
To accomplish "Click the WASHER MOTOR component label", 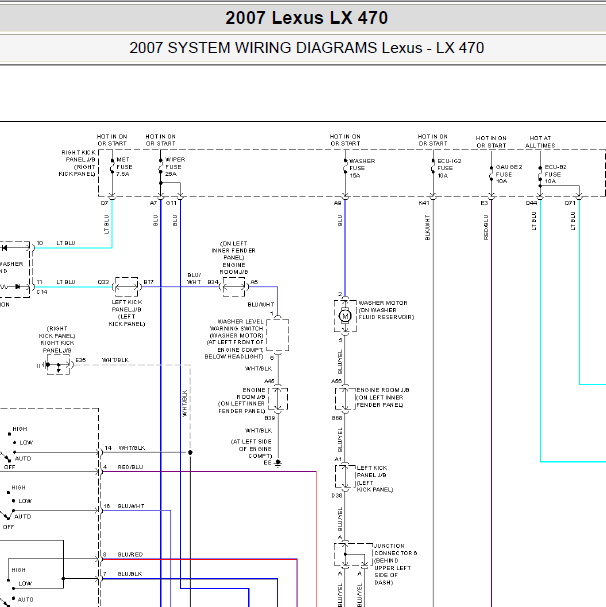I will pyautogui.click(x=386, y=310).
